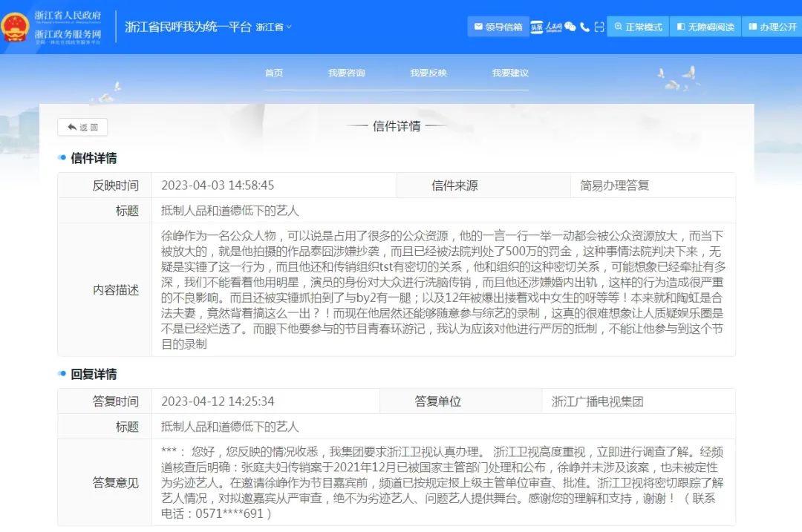Click the envelope icon for 领导信箱
Screen dimensions: 802x532
tap(478, 27)
